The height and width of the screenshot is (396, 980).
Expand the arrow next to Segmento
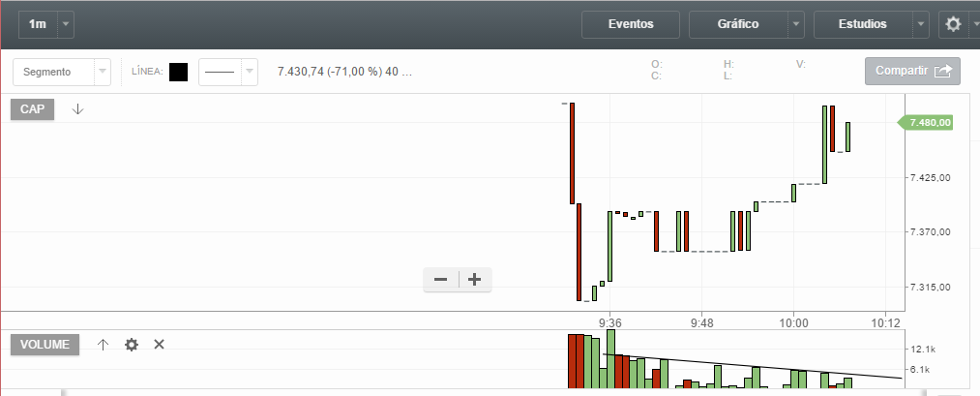pyautogui.click(x=102, y=72)
